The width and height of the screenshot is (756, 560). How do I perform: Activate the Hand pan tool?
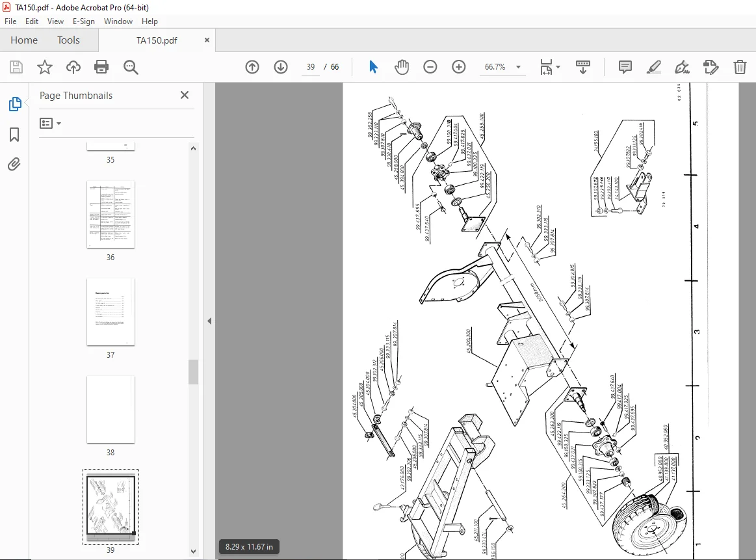click(x=402, y=67)
